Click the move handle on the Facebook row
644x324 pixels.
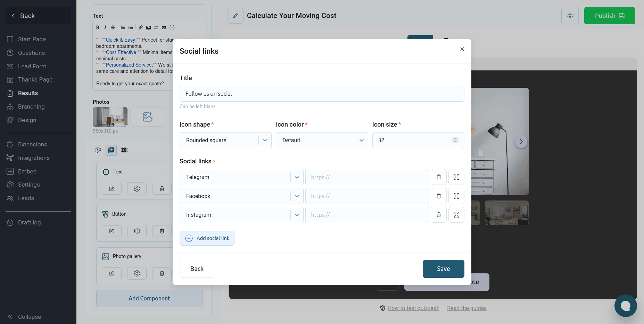[456, 196]
